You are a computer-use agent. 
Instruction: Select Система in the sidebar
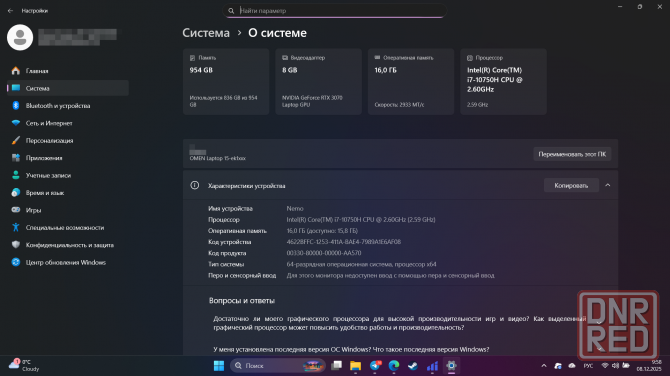click(68, 88)
